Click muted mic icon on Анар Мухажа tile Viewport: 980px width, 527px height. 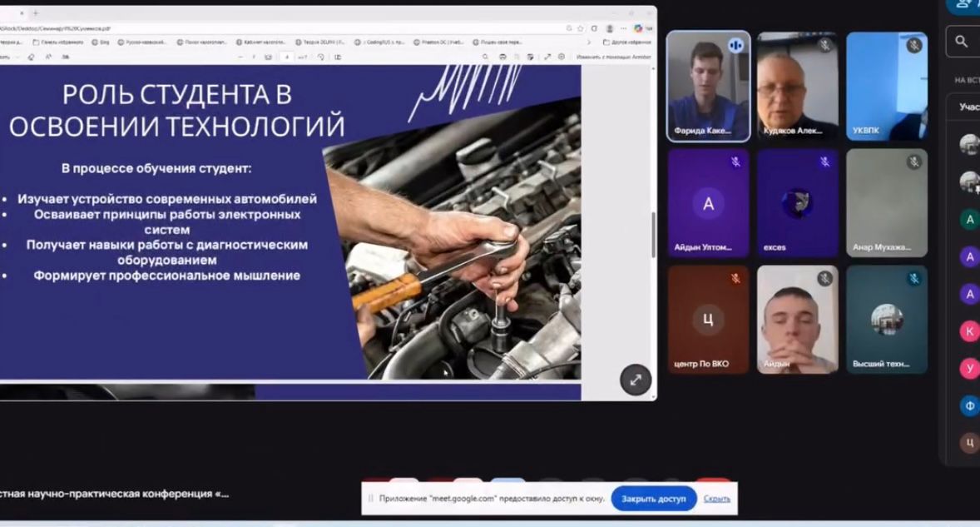[913, 162]
